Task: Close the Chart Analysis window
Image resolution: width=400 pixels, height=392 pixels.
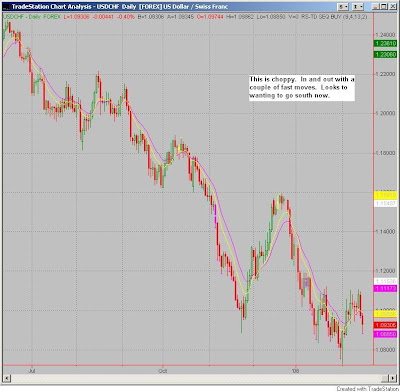Action: [x=392, y=7]
